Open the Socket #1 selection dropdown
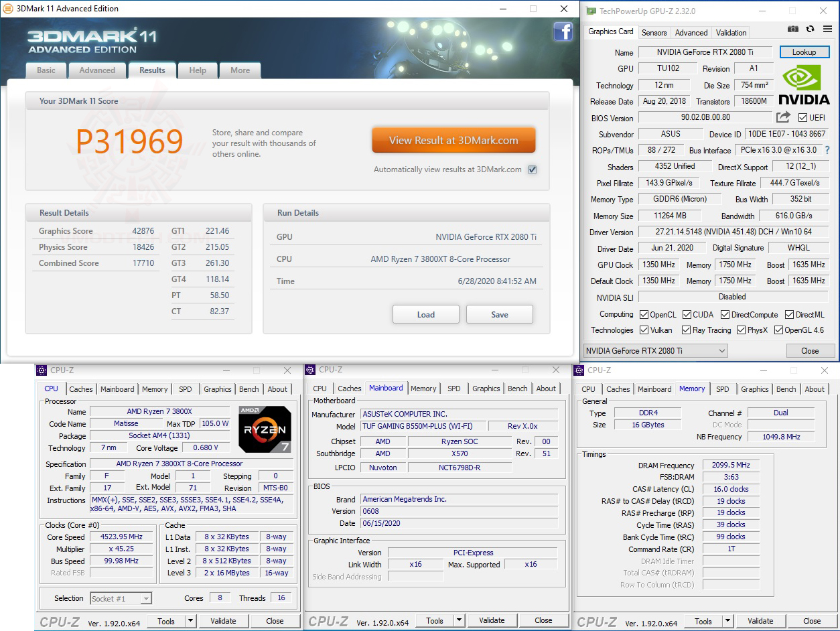The image size is (840, 631). (x=121, y=598)
